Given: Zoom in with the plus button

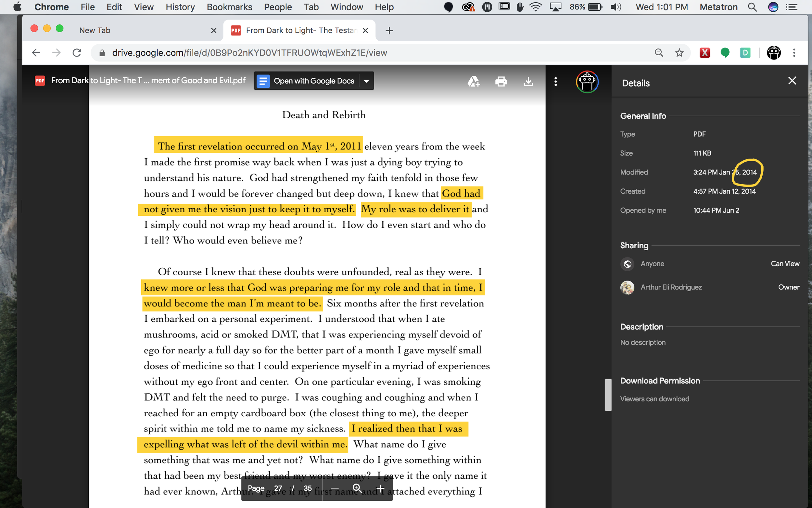Looking at the screenshot, I should point(380,488).
